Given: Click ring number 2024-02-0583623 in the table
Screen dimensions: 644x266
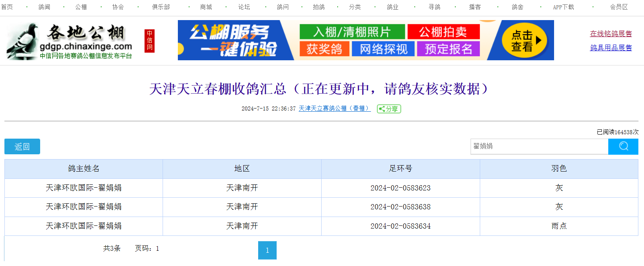Looking at the screenshot, I should click(400, 188).
